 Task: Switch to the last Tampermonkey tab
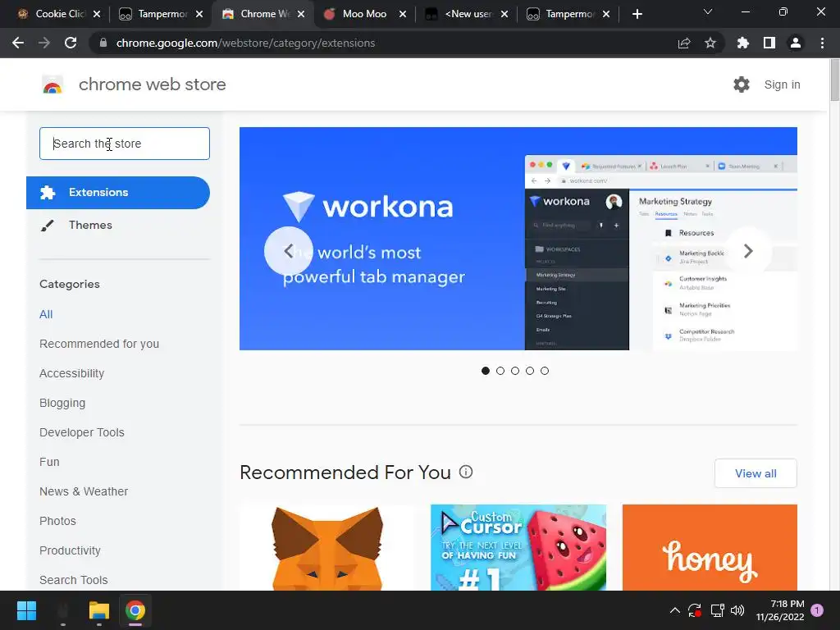(563, 14)
